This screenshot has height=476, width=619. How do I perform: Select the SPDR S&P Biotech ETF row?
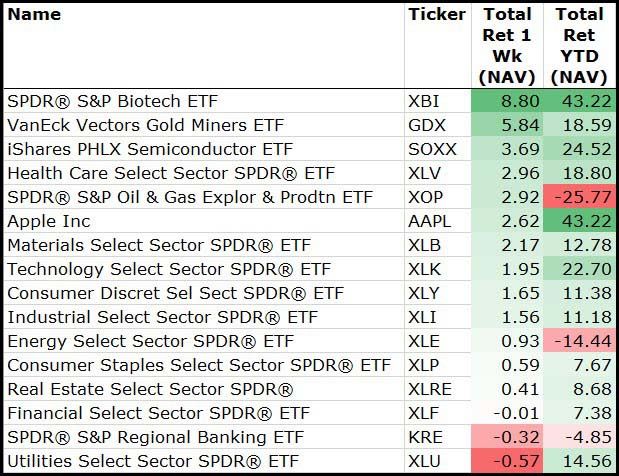(112, 101)
